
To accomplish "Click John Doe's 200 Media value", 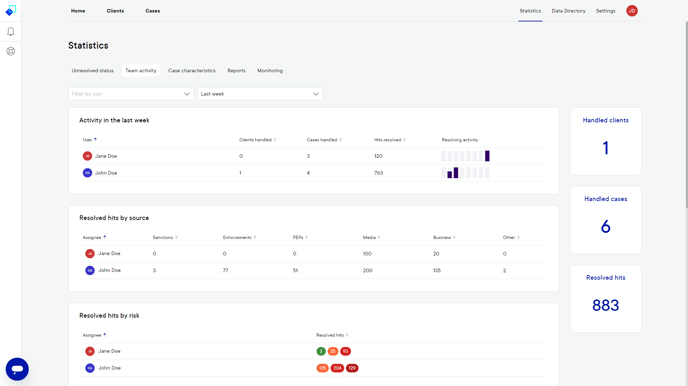I will click(368, 271).
